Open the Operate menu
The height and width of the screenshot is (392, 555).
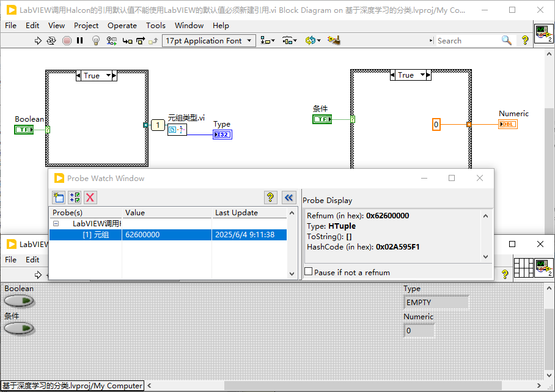point(122,26)
